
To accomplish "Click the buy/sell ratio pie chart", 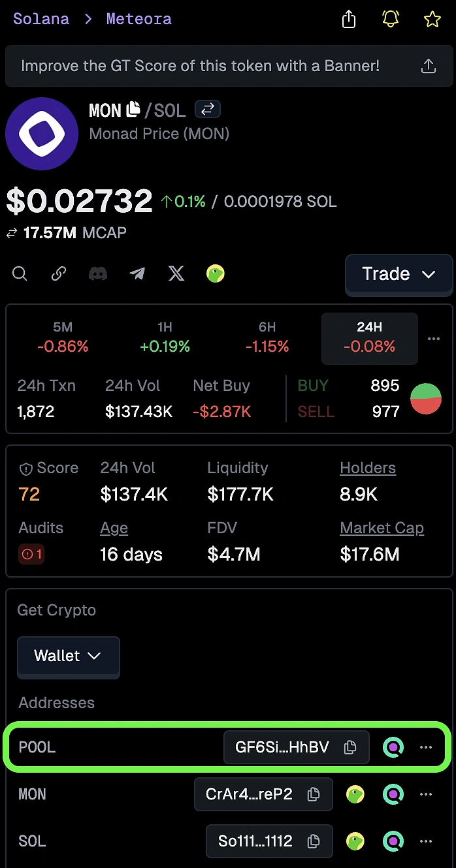I will tap(426, 399).
